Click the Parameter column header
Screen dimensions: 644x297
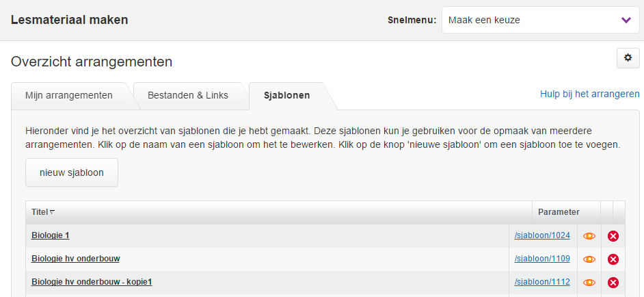[559, 212]
